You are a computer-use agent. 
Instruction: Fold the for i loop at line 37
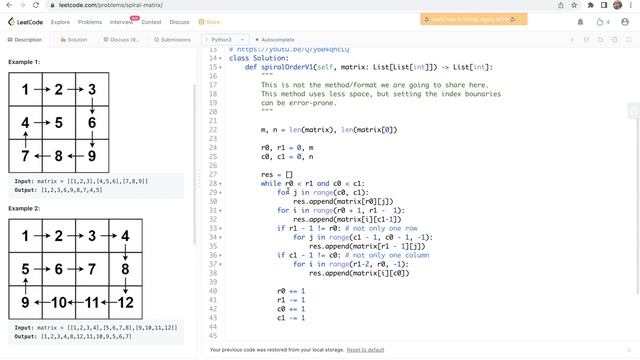(x=221, y=264)
